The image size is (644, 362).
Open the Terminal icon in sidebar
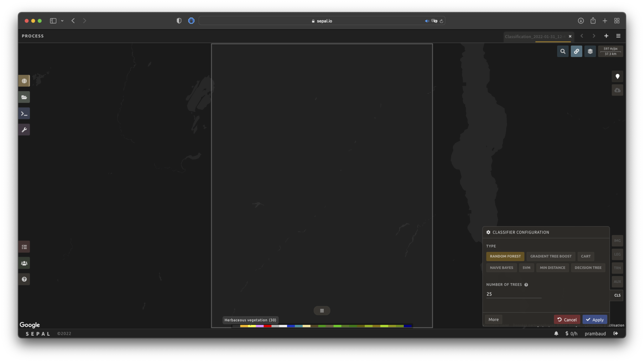coord(24,113)
